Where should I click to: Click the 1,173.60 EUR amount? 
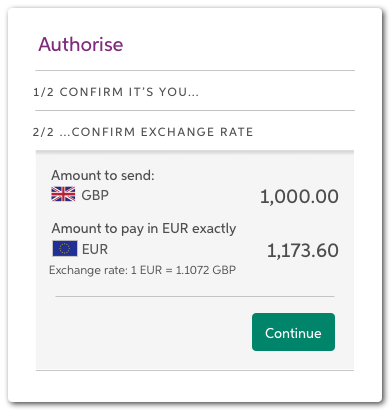point(303,251)
